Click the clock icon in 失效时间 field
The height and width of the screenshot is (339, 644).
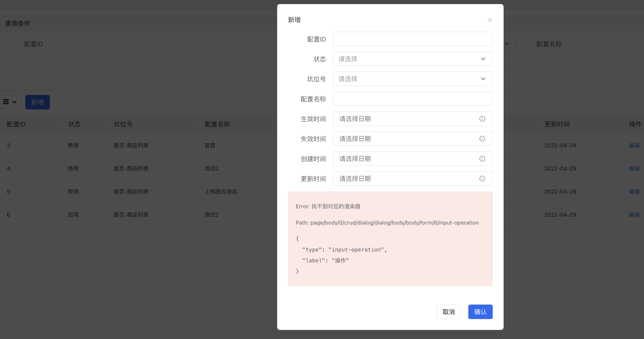[x=482, y=139]
